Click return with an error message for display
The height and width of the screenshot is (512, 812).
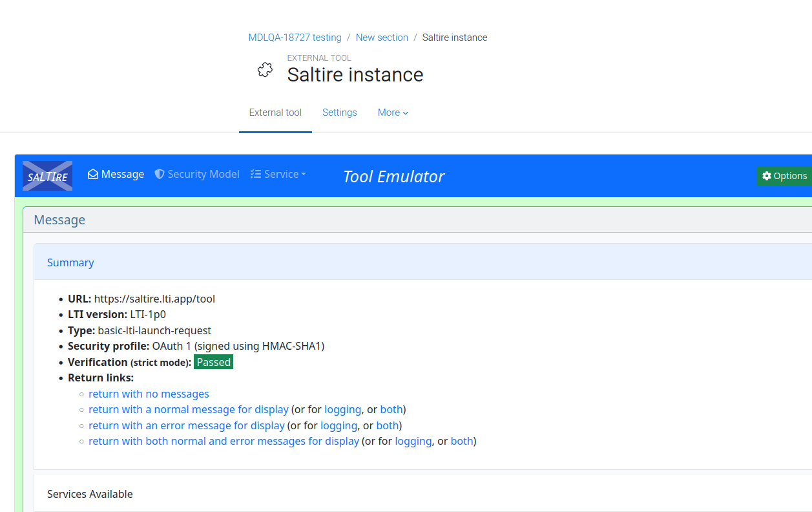187,425
